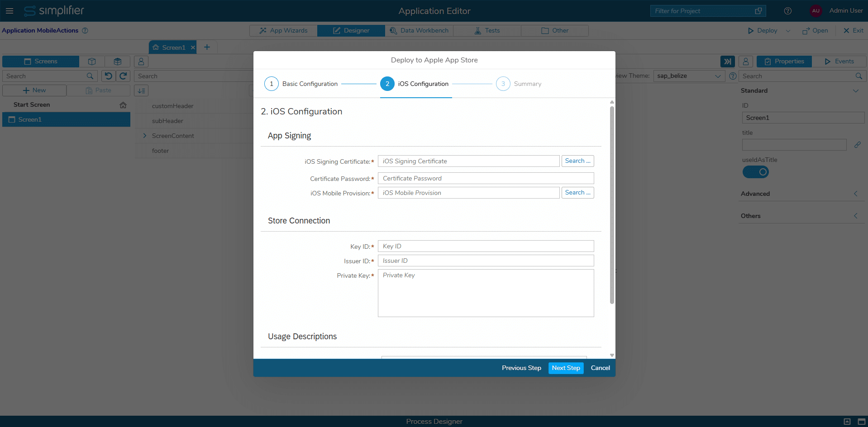
Task: Click the home icon beside Start Screen
Action: (x=123, y=105)
